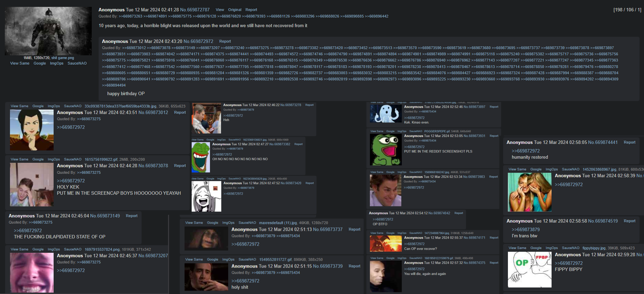
Task: Click the 'holy shit' comment text
Action: click(240, 287)
